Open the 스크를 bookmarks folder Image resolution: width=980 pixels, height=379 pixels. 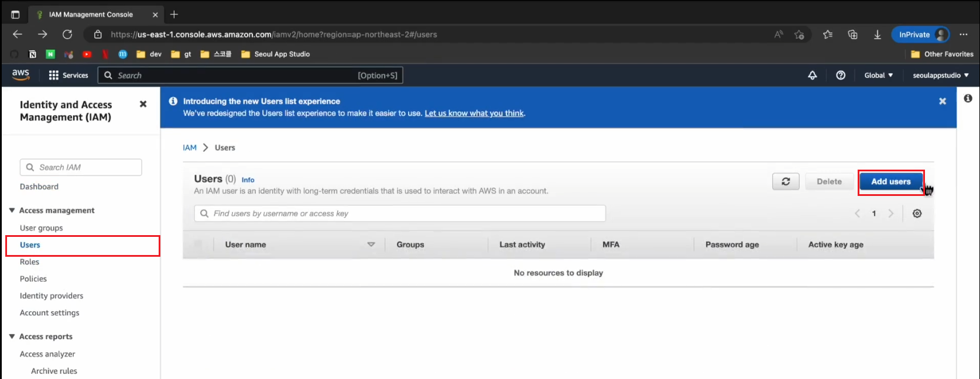tap(216, 54)
